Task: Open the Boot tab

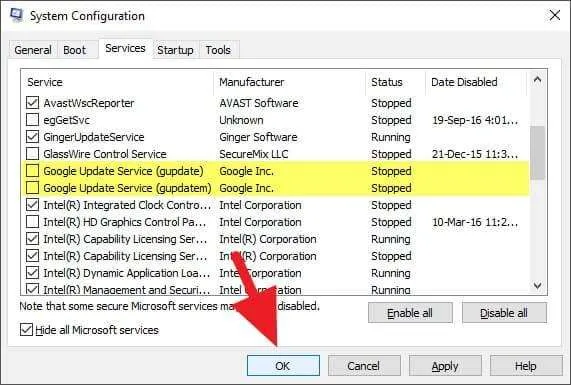Action: [x=74, y=50]
